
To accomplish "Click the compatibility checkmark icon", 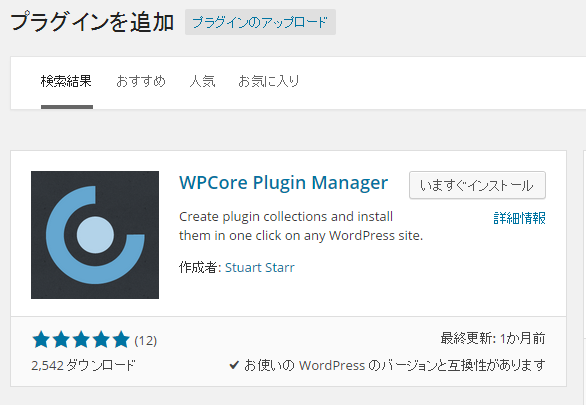I will [x=234, y=365].
